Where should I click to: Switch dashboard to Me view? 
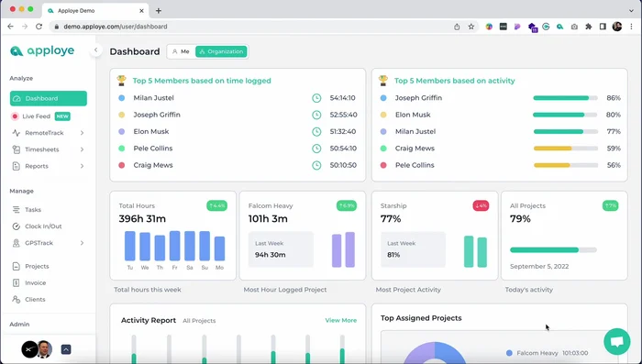(x=181, y=51)
